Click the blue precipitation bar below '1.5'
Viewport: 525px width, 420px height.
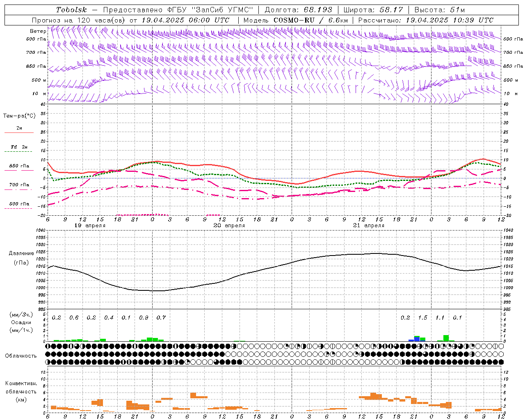[x=417, y=339]
